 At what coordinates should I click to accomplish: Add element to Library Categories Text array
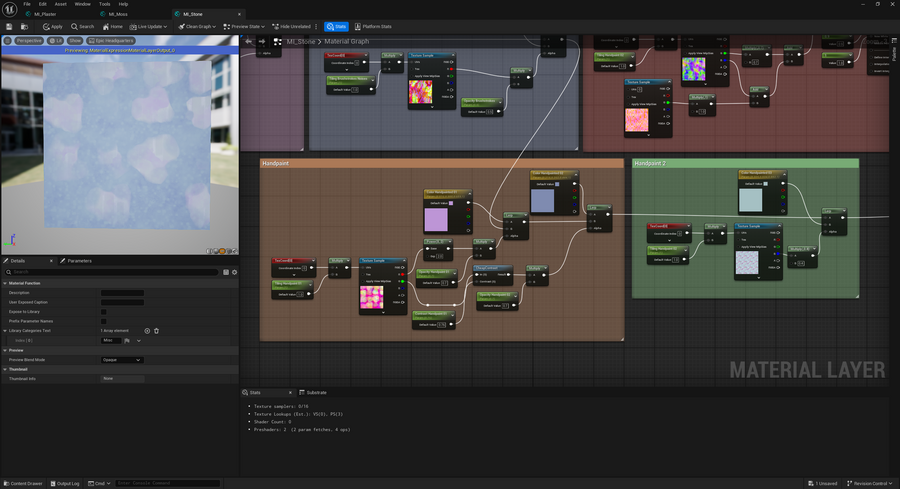tap(147, 330)
